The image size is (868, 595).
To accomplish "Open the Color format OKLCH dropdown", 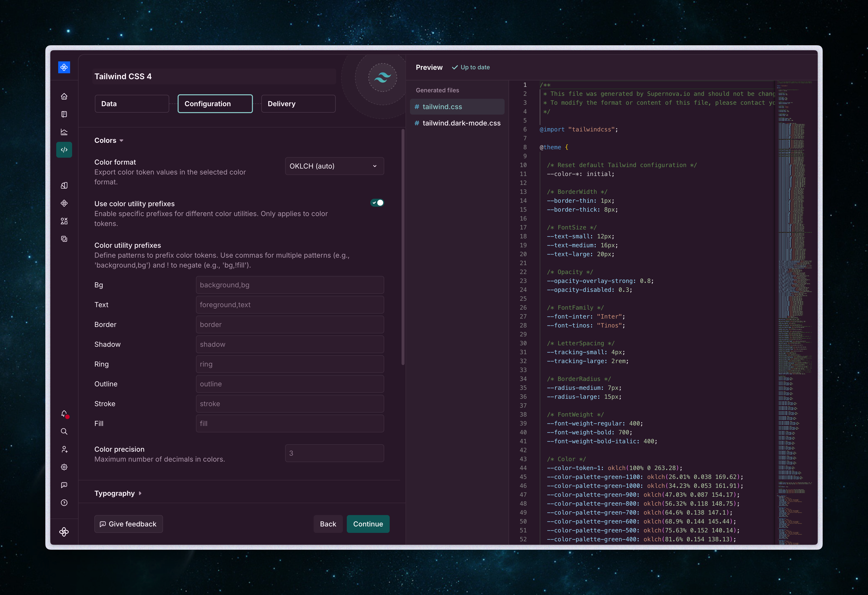I will tap(334, 166).
